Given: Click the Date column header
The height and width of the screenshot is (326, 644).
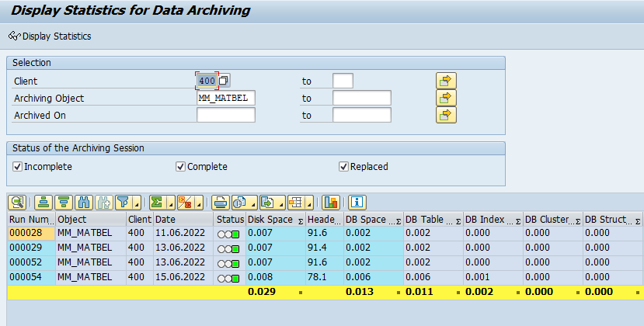Looking at the screenshot, I should point(183,219).
